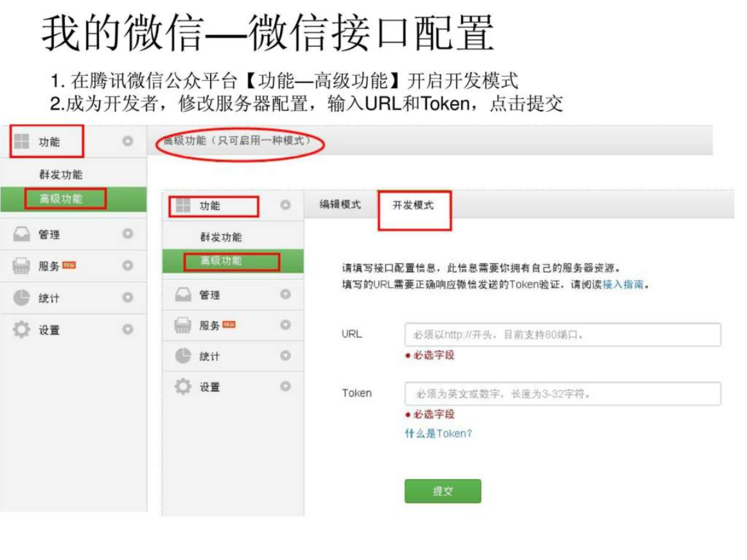Open the 设置 label in the inner sidebar
747x560 pixels.
pos(209,387)
